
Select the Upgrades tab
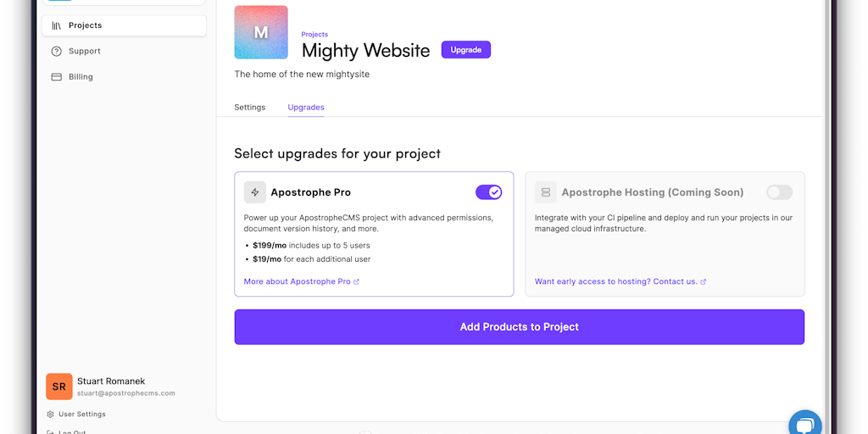(306, 108)
